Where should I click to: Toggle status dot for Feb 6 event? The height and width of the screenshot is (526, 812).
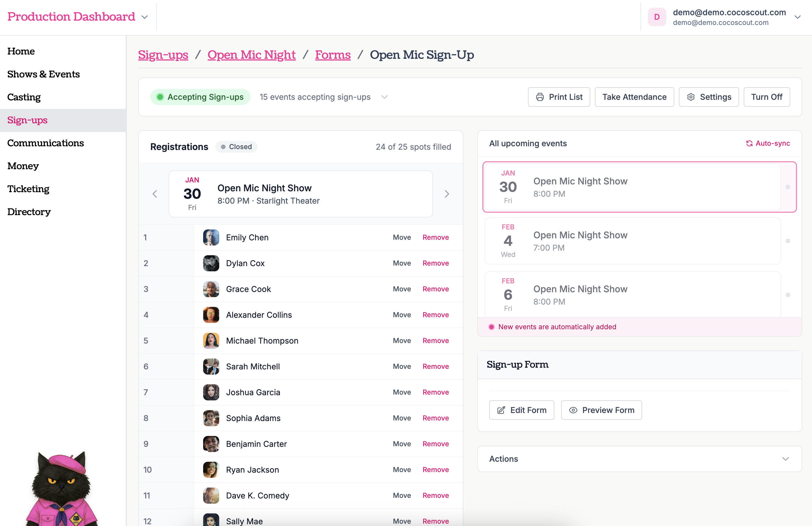tap(788, 295)
